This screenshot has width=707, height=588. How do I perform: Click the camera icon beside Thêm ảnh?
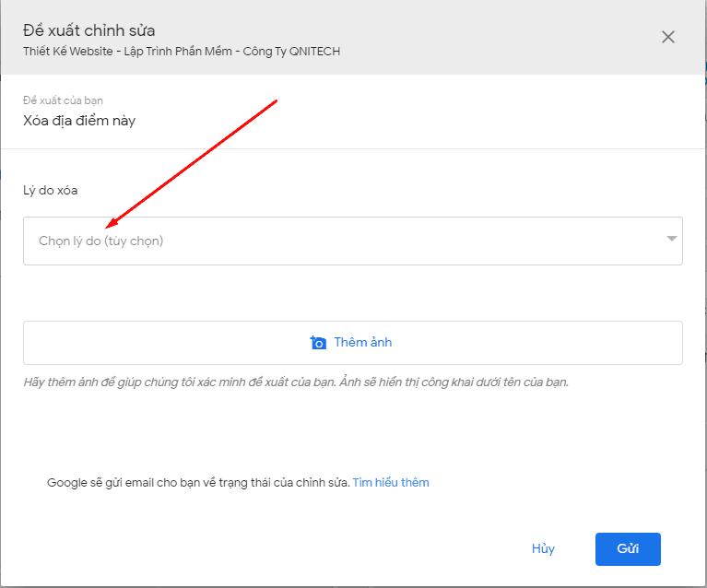click(318, 343)
